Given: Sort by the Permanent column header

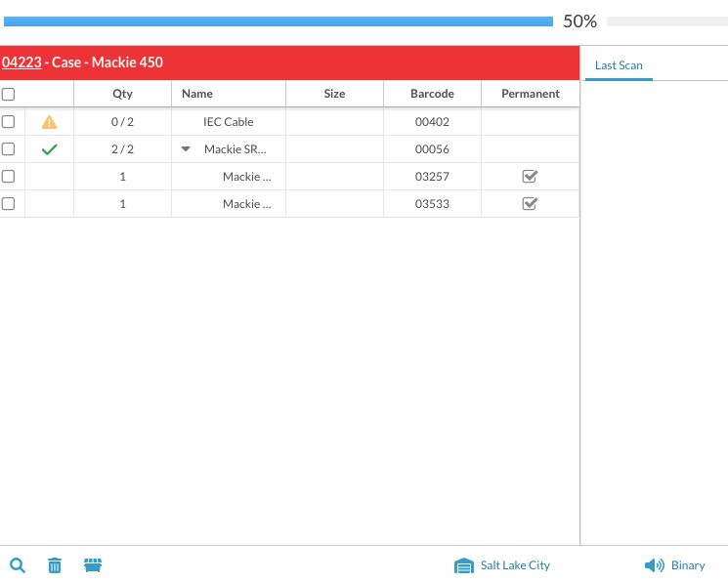Looking at the screenshot, I should coord(531,94).
